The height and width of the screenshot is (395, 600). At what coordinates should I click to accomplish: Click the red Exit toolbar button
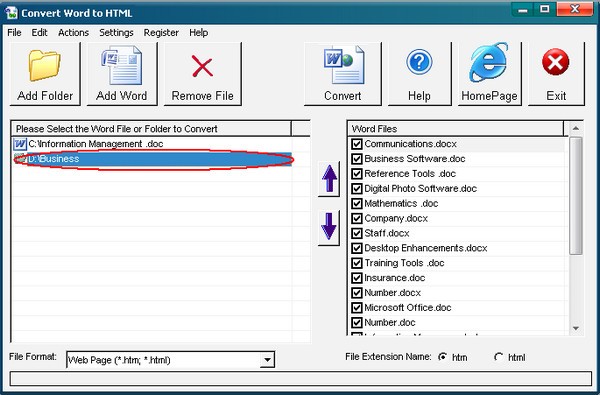click(556, 74)
